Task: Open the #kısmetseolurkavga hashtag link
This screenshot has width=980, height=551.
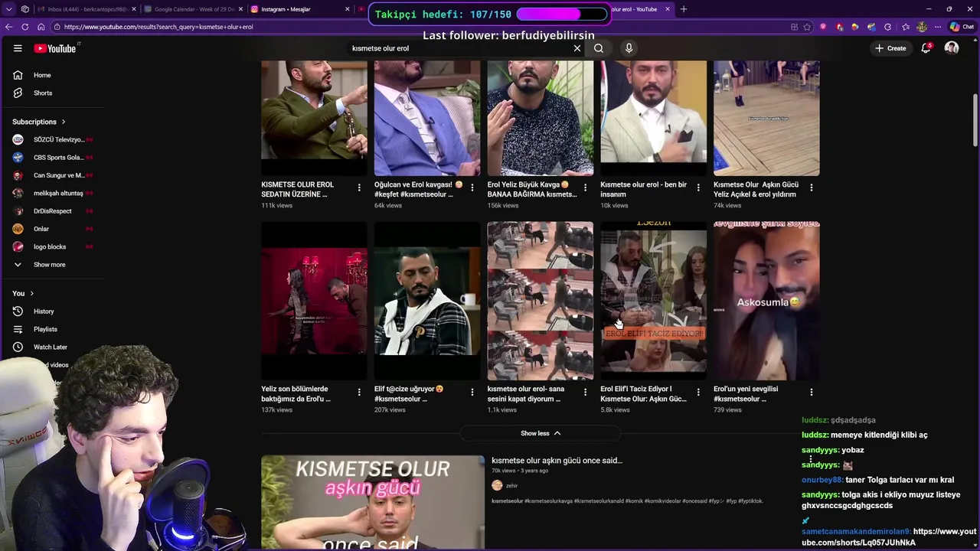Action: tap(548, 501)
